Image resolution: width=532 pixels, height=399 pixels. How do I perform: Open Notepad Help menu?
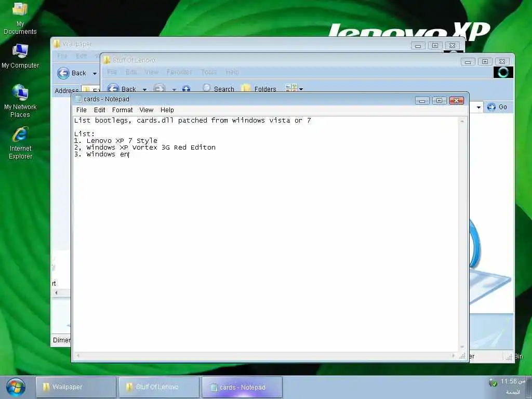[x=167, y=110]
